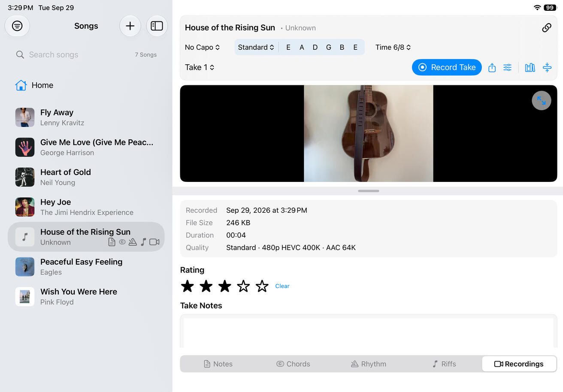The image size is (563, 392).
Task: Select Wish You Were Here by Pink Floyd
Action: [86, 297]
